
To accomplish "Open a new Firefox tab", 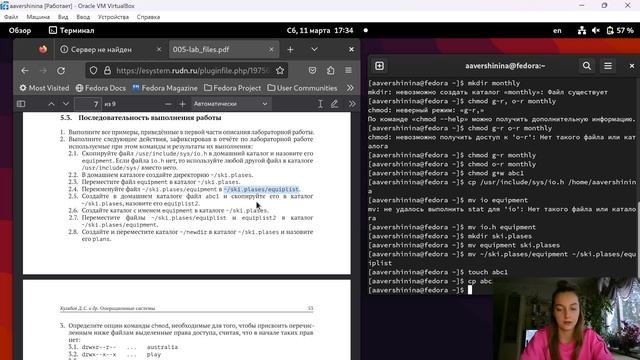I will tap(290, 49).
